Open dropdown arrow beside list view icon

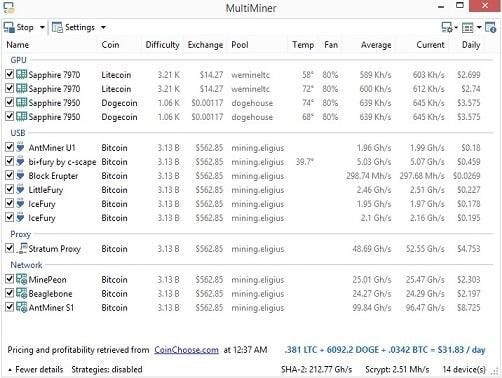[x=479, y=27]
